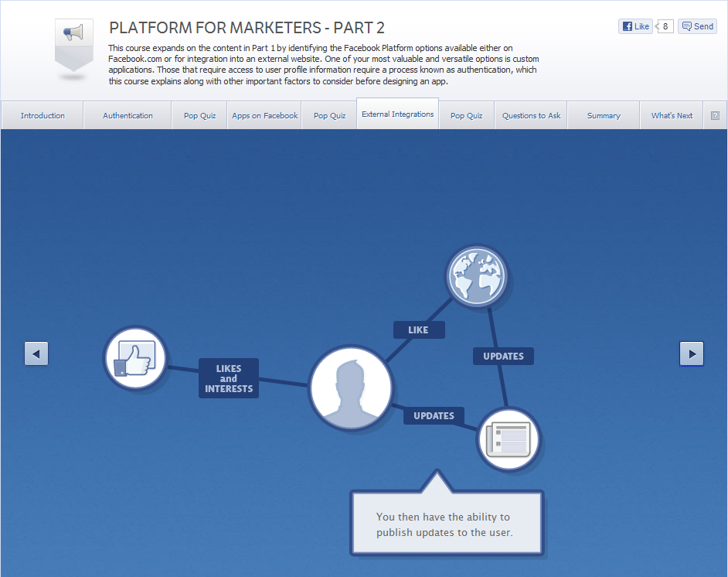Click the LIKE connector label
Image resolution: width=728 pixels, height=577 pixels.
pyautogui.click(x=419, y=329)
